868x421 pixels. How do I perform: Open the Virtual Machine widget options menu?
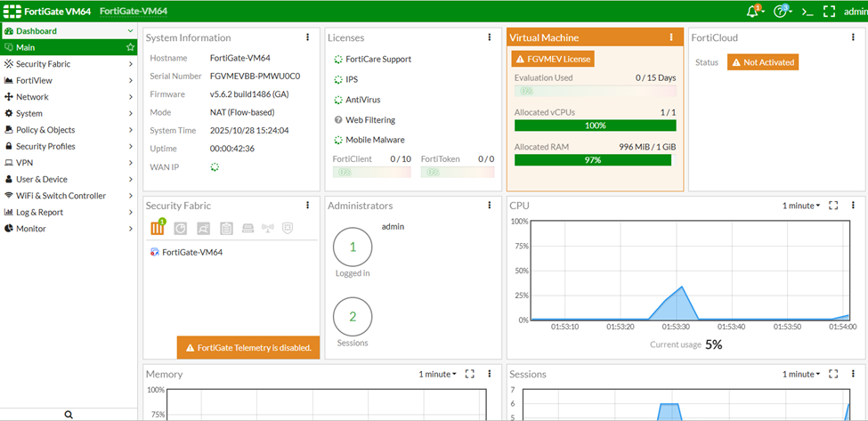click(671, 37)
